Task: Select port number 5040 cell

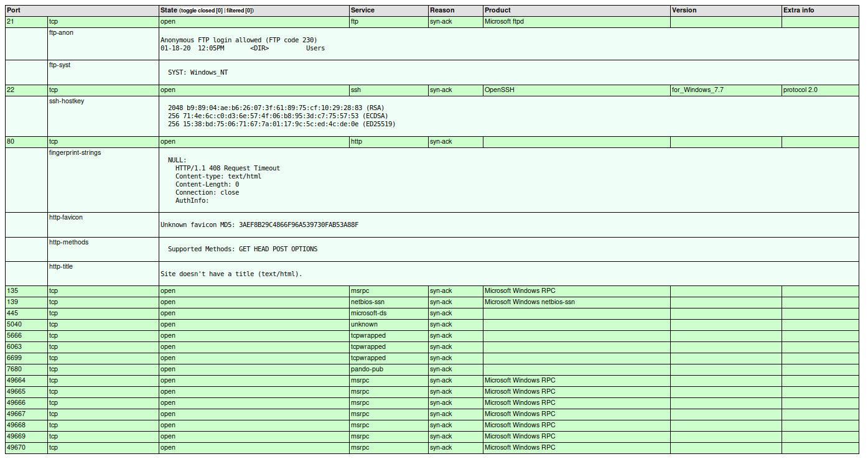Action: 26,325
